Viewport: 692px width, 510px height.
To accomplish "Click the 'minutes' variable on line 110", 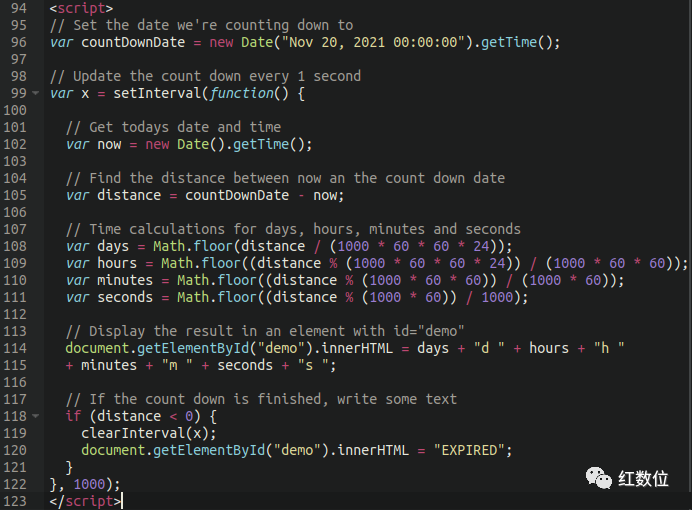I will pyautogui.click(x=125, y=281).
